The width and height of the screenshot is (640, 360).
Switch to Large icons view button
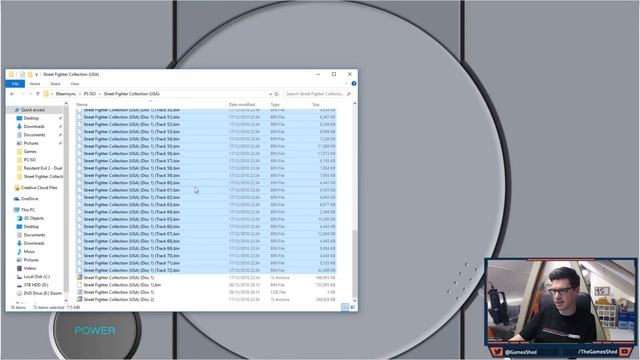[353, 307]
